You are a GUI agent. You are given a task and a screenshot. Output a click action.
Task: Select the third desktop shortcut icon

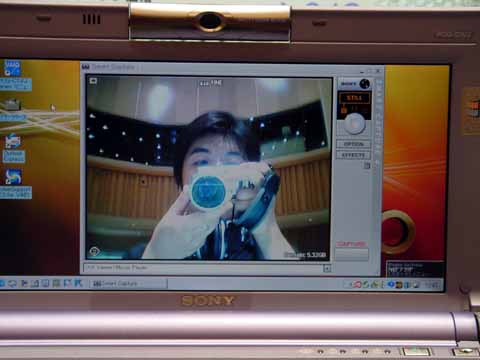click(x=13, y=141)
